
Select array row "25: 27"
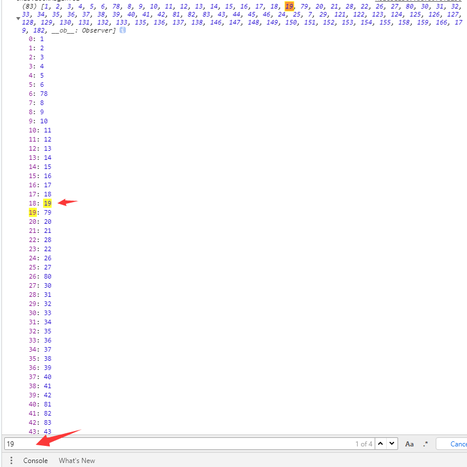point(40,267)
